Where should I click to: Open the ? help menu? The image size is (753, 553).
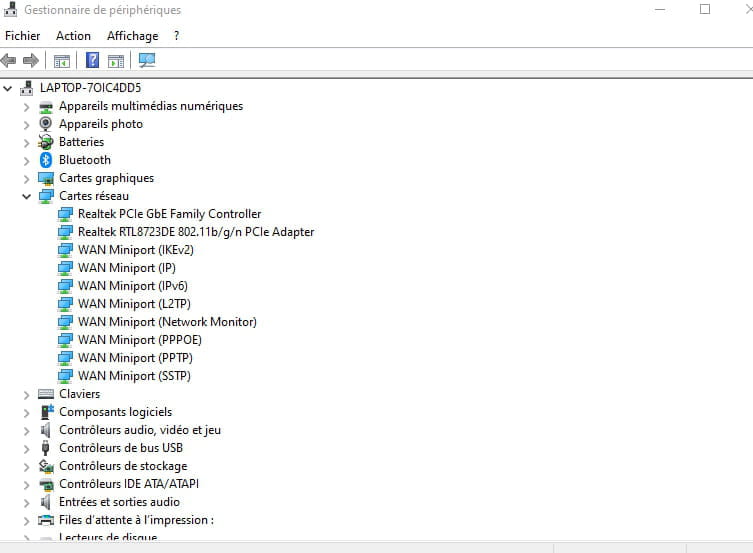[177, 36]
